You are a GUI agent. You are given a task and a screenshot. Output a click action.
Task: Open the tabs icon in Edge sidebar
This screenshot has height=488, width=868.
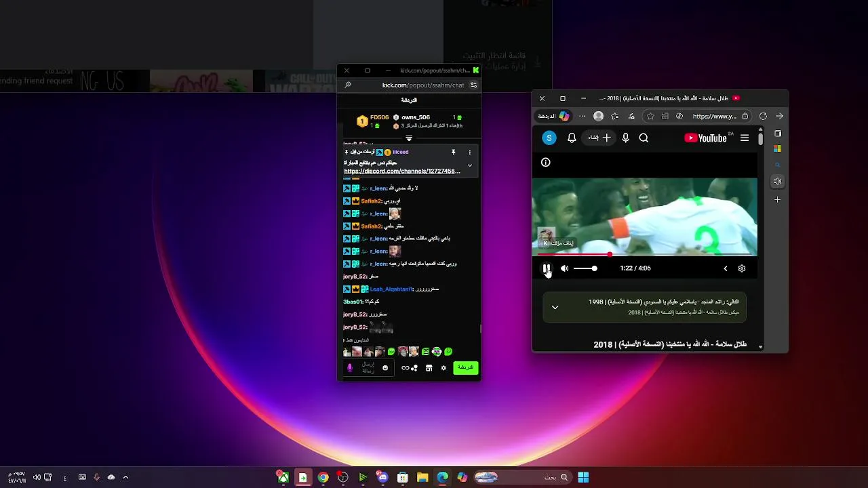pos(777,134)
